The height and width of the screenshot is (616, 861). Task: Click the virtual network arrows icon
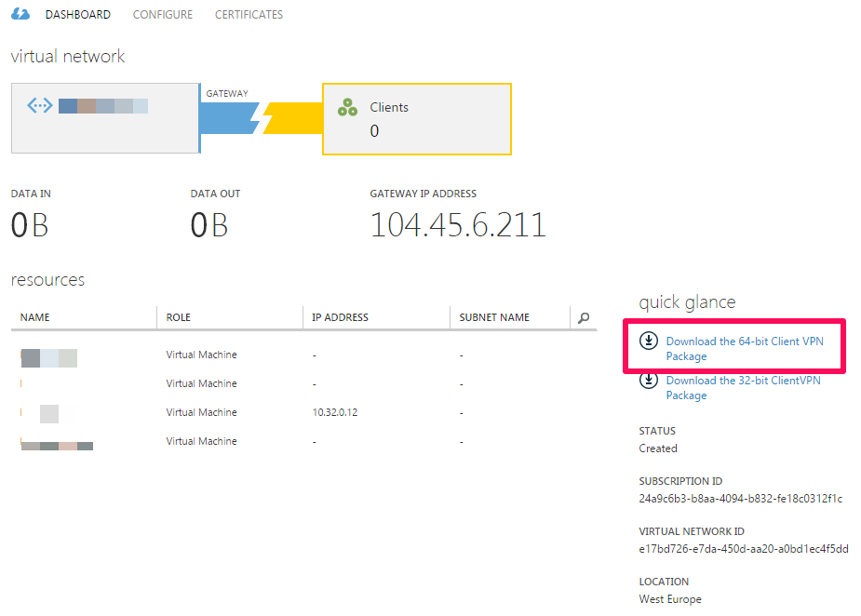[x=40, y=105]
